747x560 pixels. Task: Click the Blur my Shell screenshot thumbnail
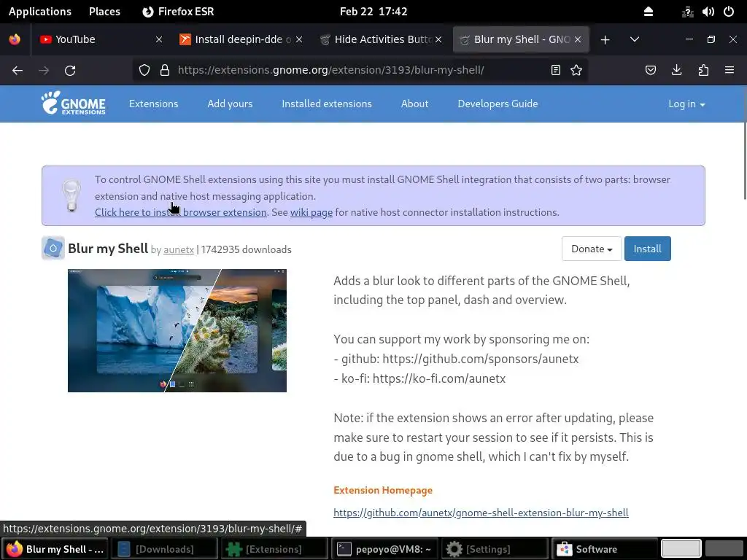177,330
